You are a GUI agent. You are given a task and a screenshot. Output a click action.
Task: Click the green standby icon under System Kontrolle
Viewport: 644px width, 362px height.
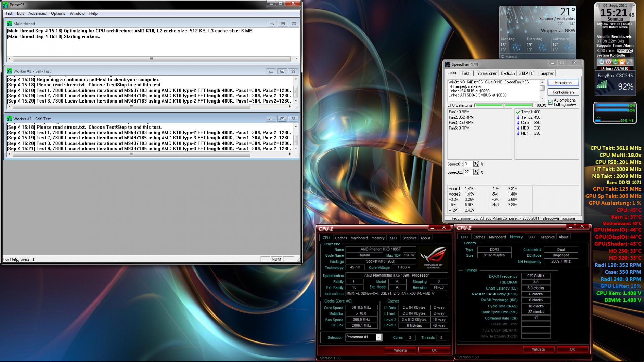coord(615,62)
